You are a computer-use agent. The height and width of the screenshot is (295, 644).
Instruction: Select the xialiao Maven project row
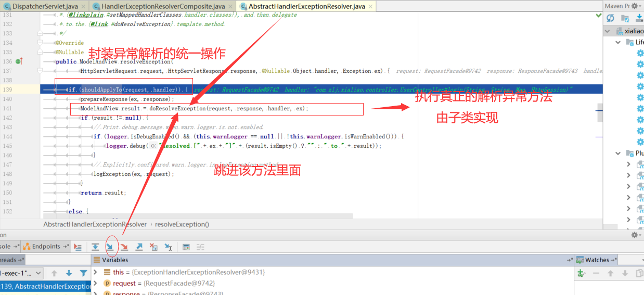pyautogui.click(x=624, y=31)
